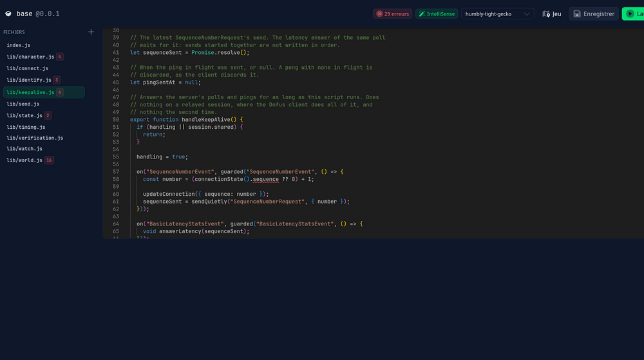The width and height of the screenshot is (644, 360).
Task: Click line number 50 in gutter
Action: (116, 119)
